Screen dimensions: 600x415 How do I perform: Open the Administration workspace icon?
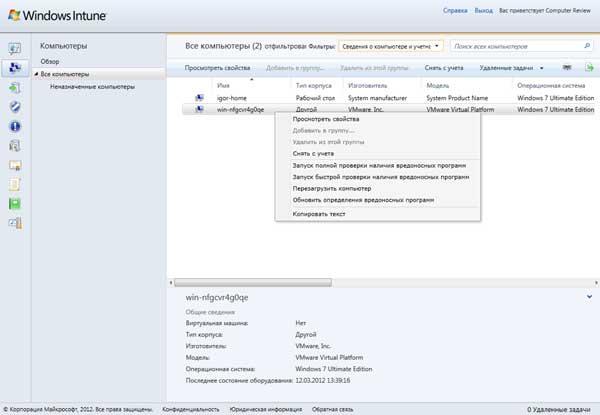15,223
